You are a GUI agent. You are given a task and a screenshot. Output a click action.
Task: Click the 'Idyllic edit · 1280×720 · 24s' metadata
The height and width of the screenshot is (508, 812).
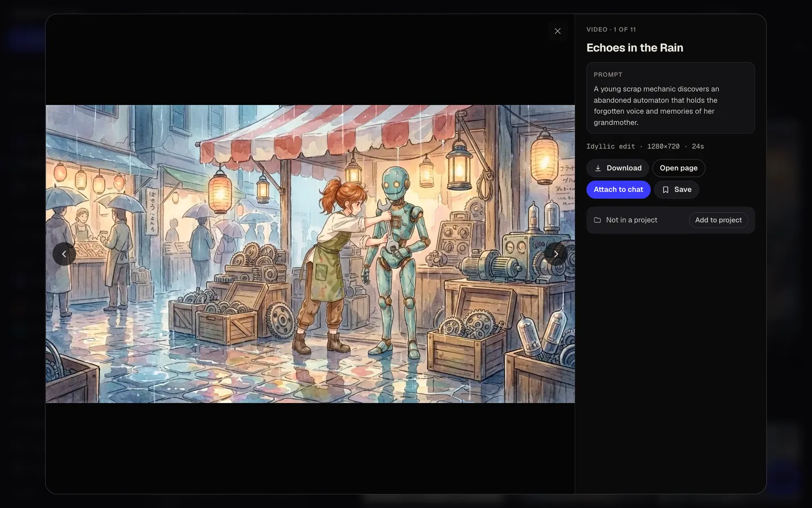645,146
